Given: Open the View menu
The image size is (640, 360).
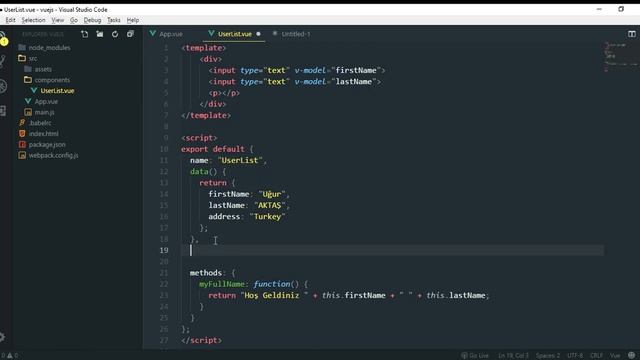Looking at the screenshot, I should tap(58, 20).
